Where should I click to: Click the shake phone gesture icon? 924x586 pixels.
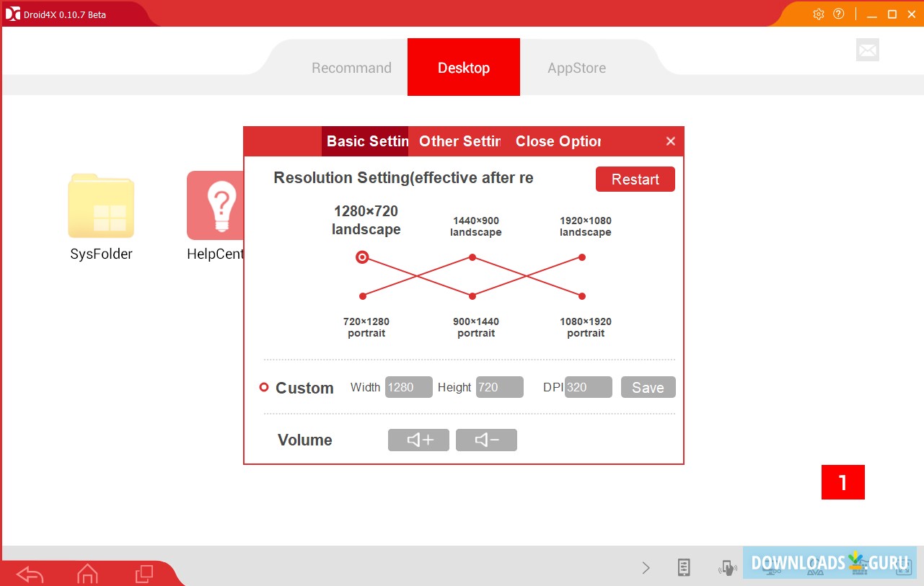pyautogui.click(x=727, y=568)
